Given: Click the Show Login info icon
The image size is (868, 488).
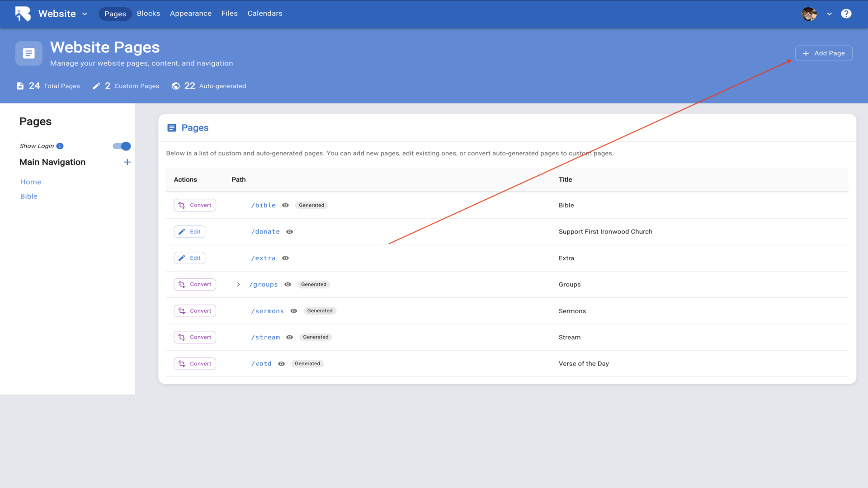Looking at the screenshot, I should [60, 146].
